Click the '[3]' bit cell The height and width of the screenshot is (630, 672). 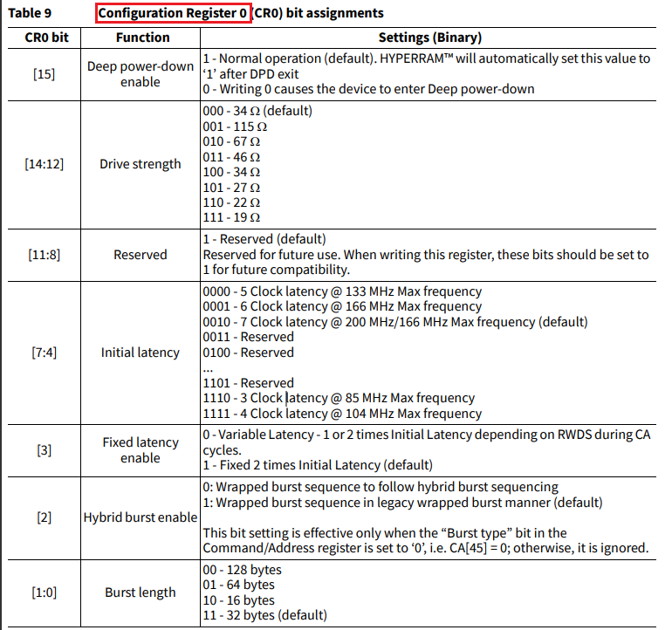coord(45,450)
